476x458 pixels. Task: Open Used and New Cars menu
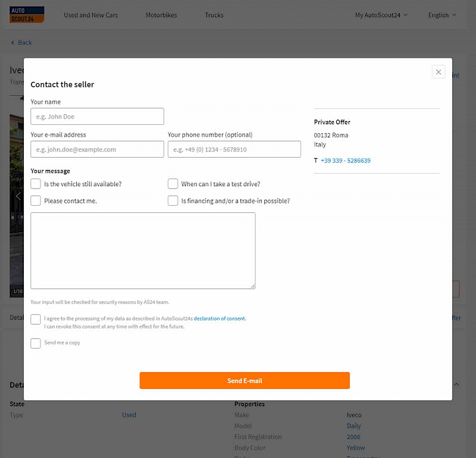pos(90,15)
